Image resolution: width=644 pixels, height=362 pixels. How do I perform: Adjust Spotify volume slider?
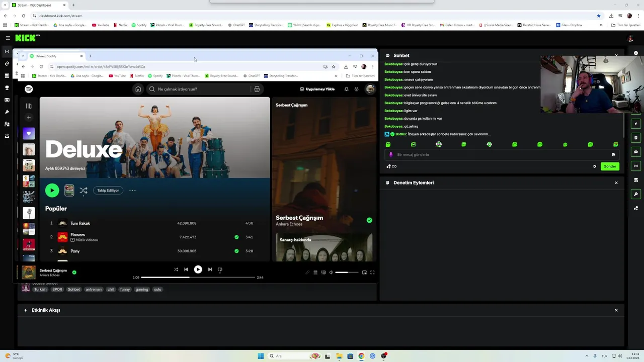347,273
